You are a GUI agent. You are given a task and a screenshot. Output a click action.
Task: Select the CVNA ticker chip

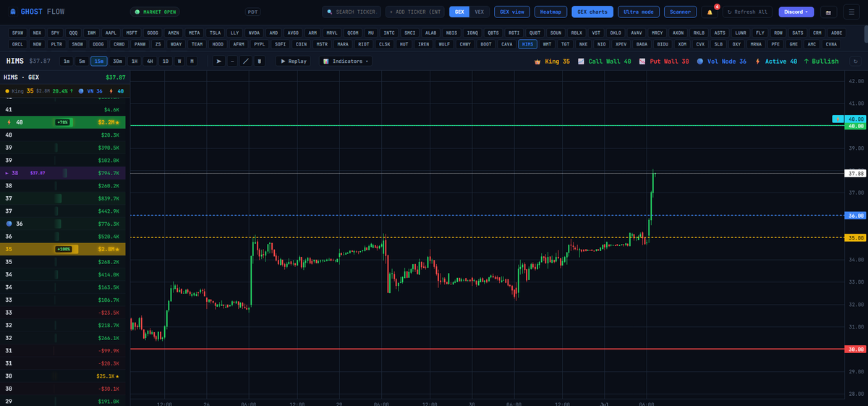pyautogui.click(x=831, y=44)
